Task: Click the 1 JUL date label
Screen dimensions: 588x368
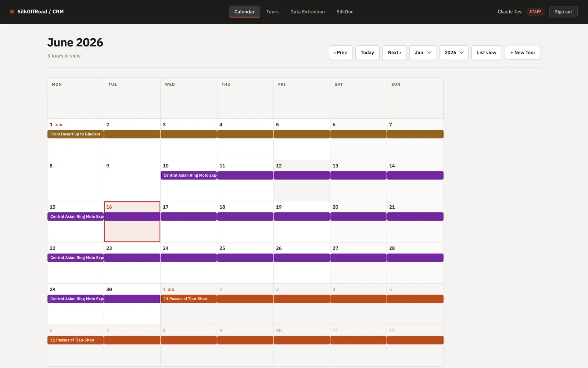Action: click(x=169, y=290)
